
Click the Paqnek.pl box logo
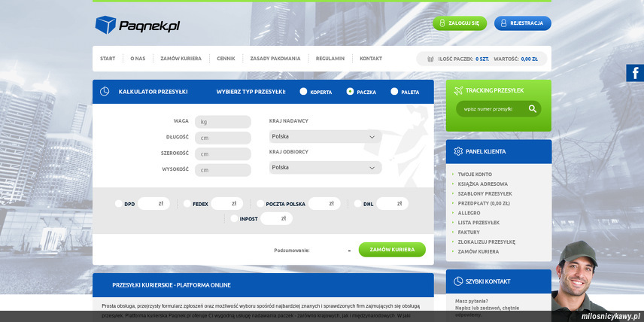[105, 25]
